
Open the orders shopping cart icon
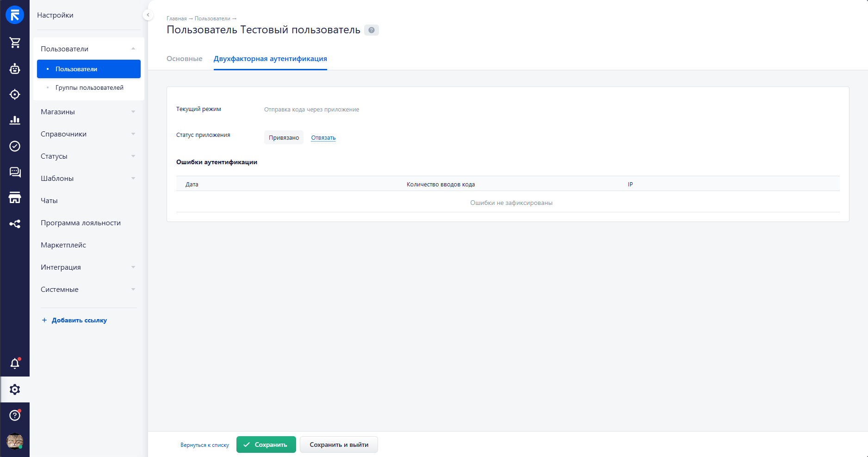[x=15, y=43]
